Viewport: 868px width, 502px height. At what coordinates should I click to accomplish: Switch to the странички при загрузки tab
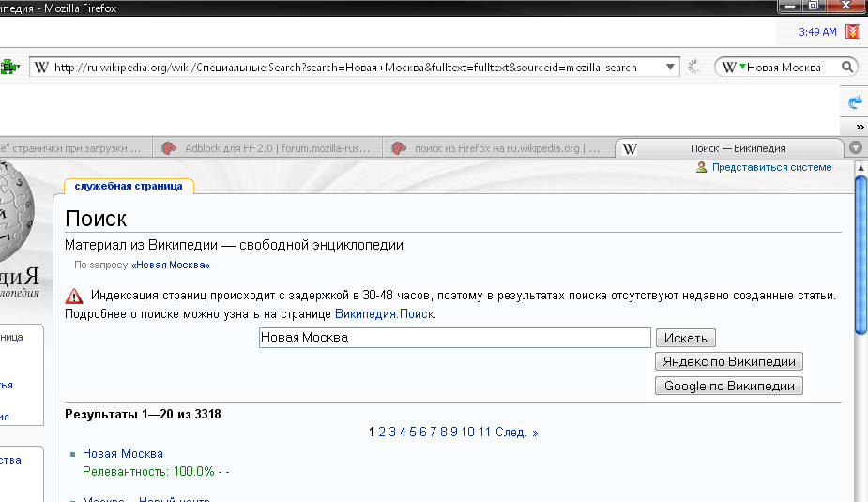pos(75,148)
